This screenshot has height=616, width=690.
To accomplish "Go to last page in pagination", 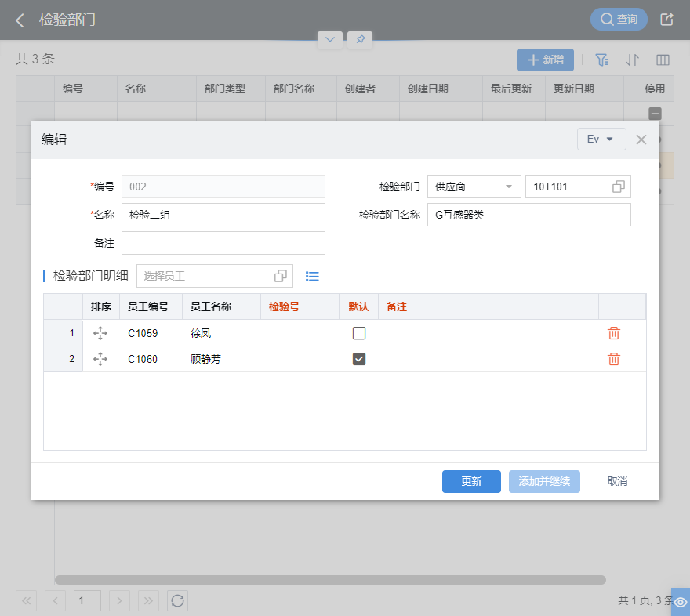I will (148, 600).
